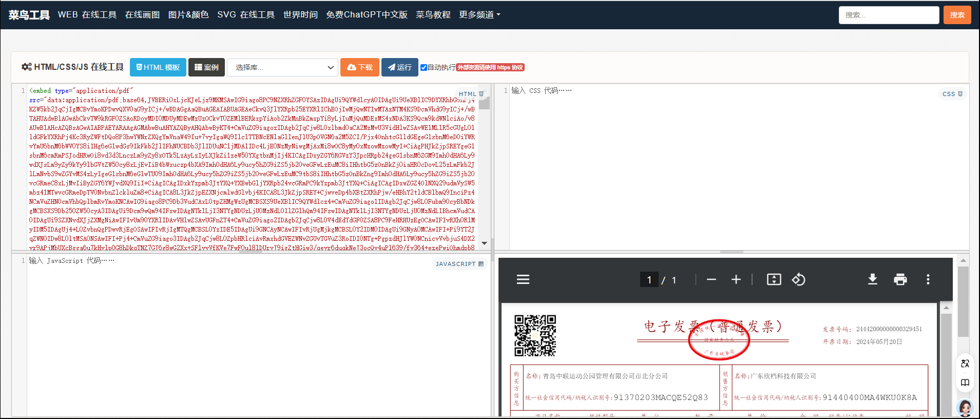Click into the CSS code editor area
The height and width of the screenshot is (419, 980).
pyautogui.click(x=739, y=167)
